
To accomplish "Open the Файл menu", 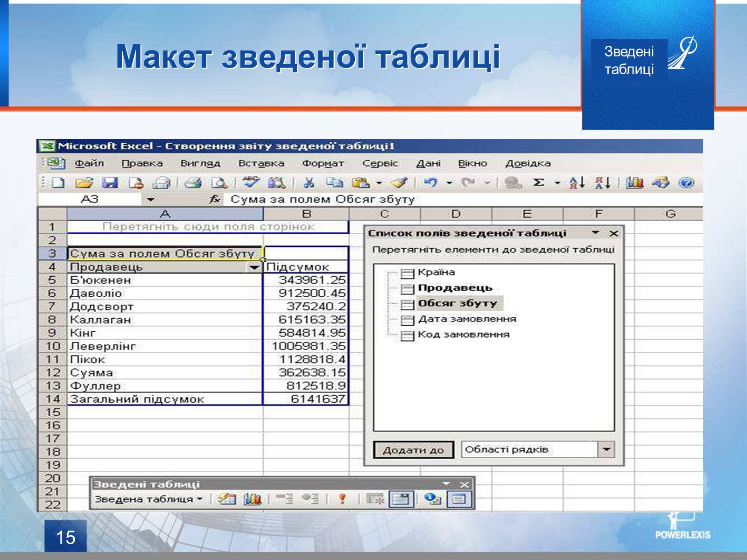I will [x=89, y=163].
